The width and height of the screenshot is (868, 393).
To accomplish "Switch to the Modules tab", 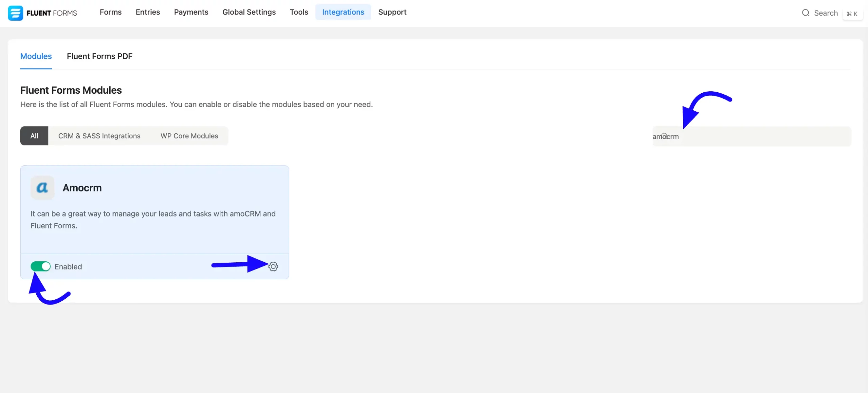I will point(36,56).
